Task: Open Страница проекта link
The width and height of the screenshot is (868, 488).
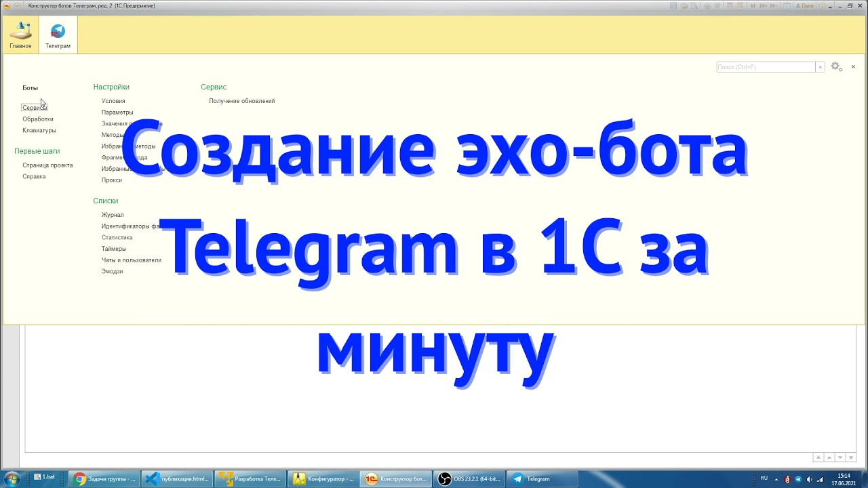Action: click(x=47, y=165)
